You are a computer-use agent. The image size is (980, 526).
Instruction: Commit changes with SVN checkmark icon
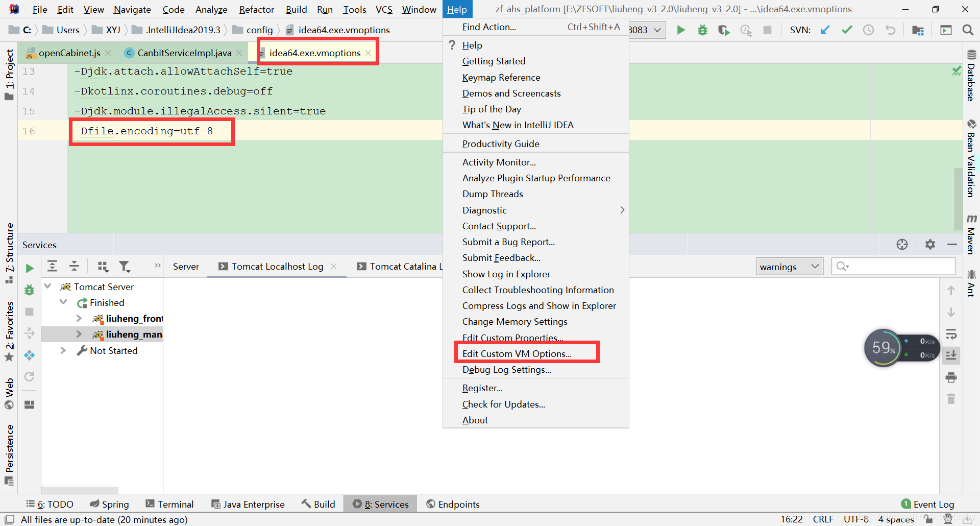[847, 30]
